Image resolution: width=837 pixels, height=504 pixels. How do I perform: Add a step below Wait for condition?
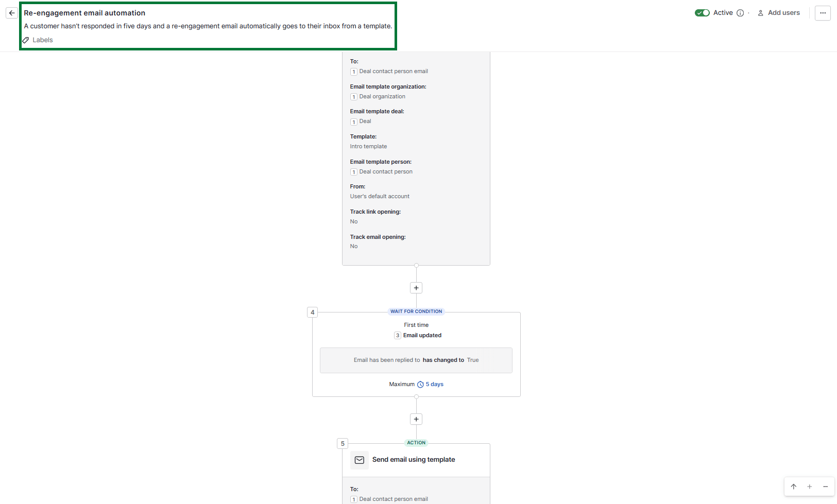416,419
